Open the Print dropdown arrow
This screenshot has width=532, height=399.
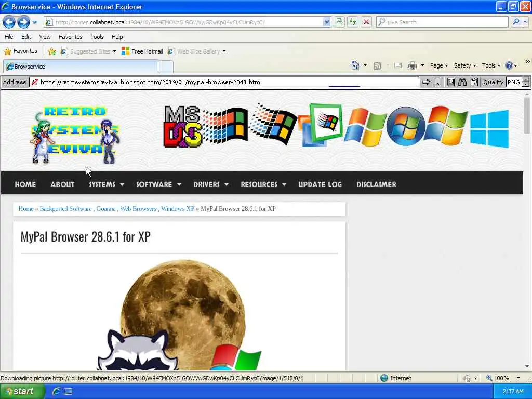tap(422, 65)
